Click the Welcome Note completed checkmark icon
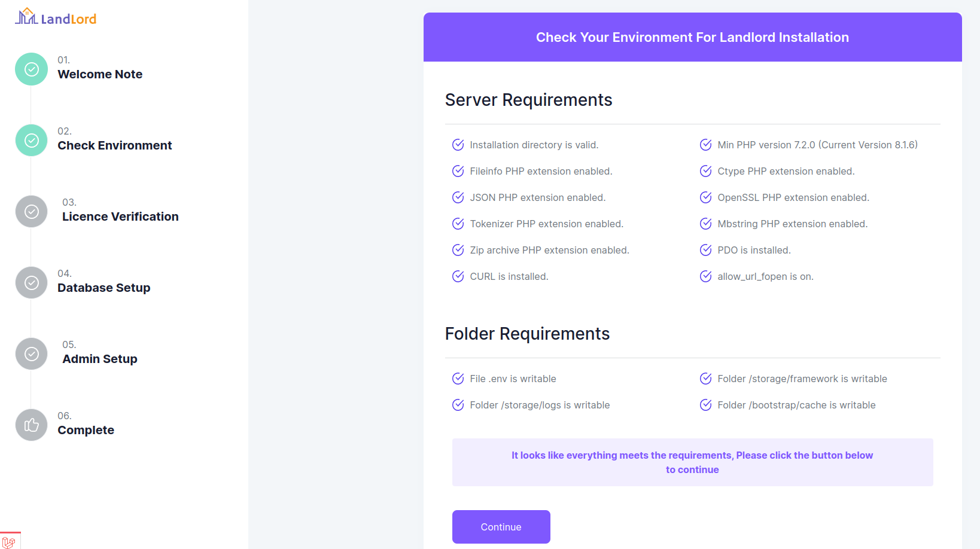This screenshot has height=549, width=980. point(31,69)
